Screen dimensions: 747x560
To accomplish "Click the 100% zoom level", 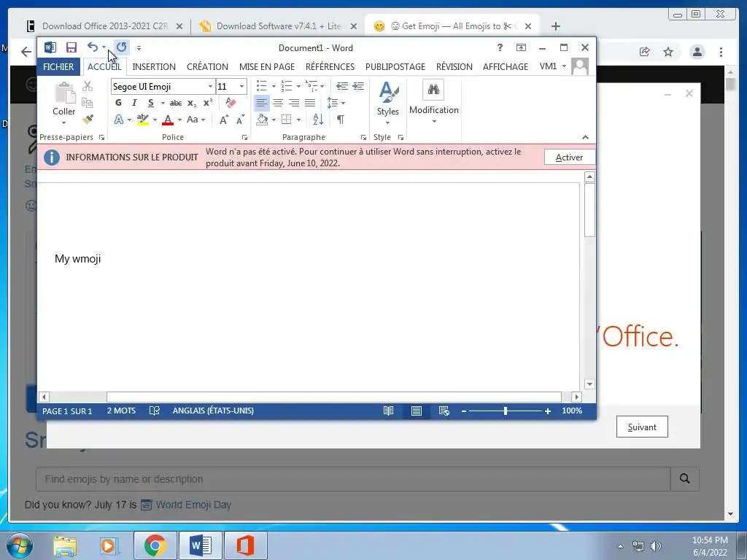I will 572,411.
